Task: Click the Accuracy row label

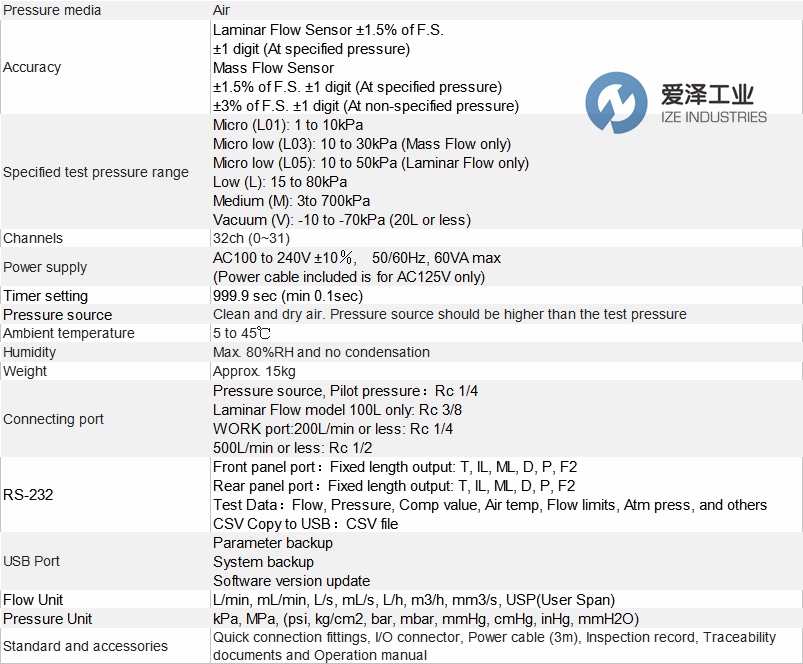Action: pyautogui.click(x=32, y=67)
